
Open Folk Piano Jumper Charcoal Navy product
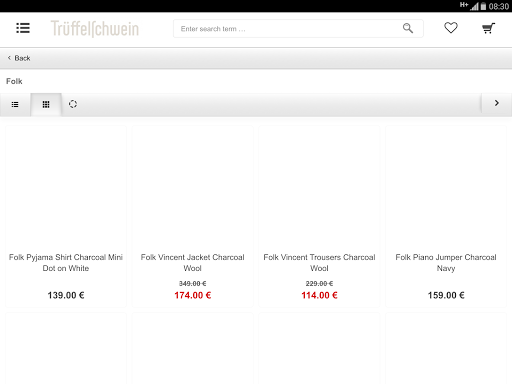tap(446, 263)
